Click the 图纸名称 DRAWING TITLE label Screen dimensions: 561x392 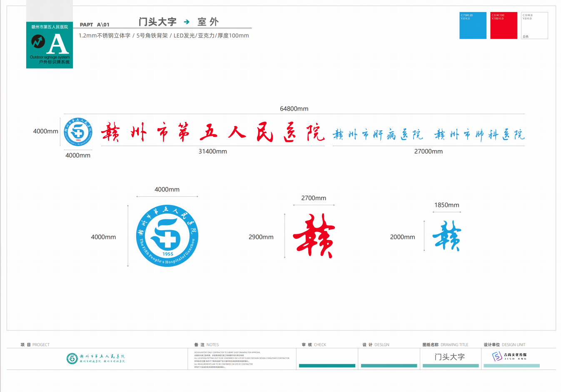(445, 345)
